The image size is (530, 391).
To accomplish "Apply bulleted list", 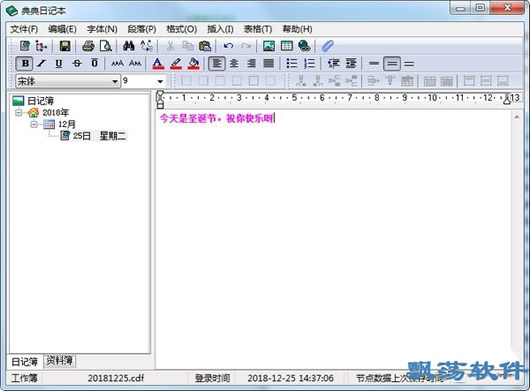I will coord(292,64).
